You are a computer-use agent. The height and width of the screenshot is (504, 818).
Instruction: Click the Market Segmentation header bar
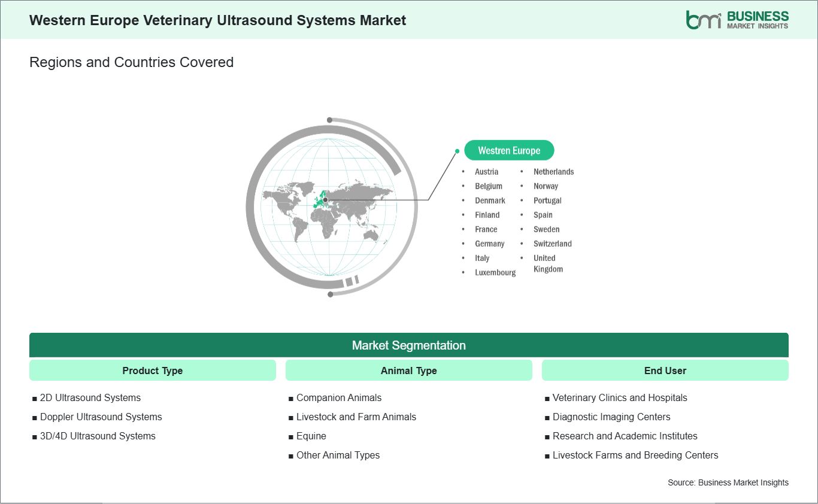(x=409, y=345)
